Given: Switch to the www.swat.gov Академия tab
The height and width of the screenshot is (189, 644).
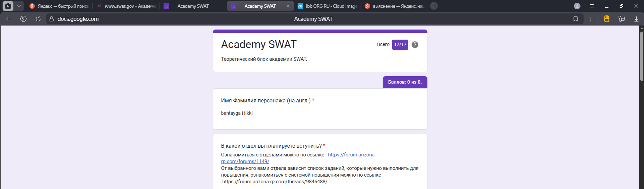Looking at the screenshot, I should (x=126, y=6).
